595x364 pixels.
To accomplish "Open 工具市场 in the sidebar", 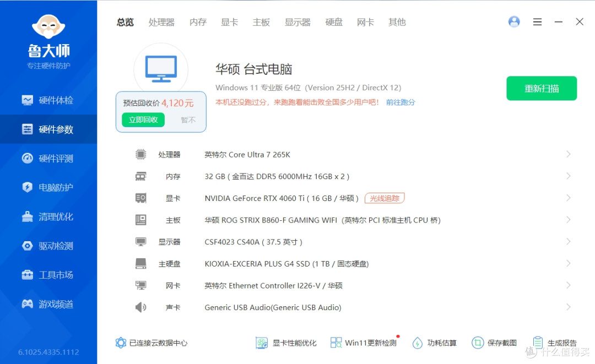I will (48, 275).
